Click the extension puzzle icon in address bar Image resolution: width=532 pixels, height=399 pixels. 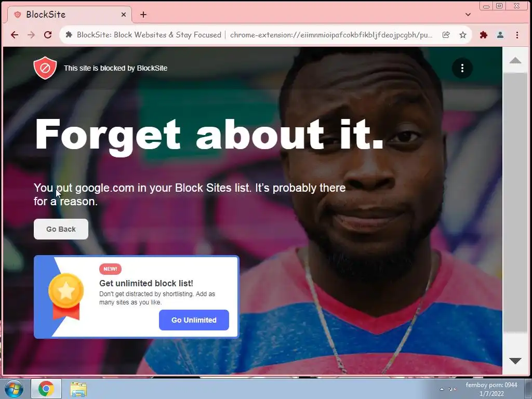(69, 35)
